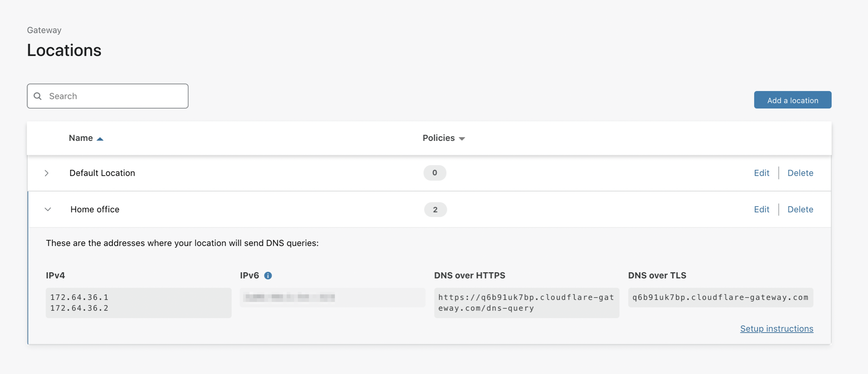Click the Home office policies count badge

[435, 210]
